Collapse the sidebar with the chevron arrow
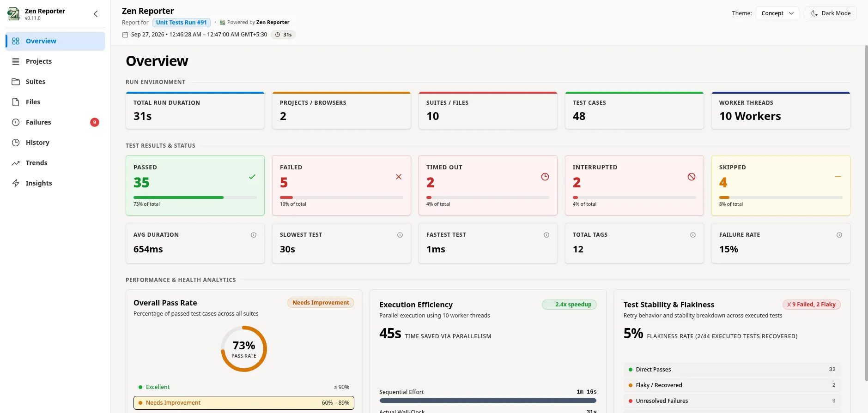 96,14
